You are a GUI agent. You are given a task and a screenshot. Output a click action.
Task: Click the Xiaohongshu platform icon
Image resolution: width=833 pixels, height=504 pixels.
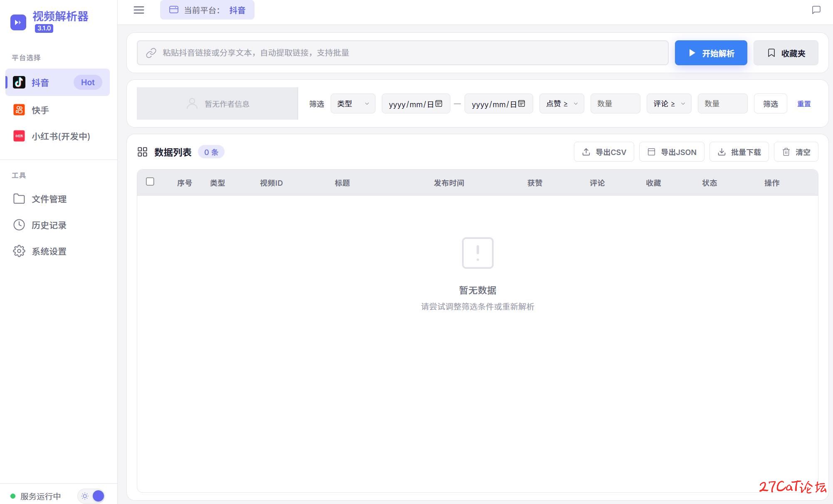(19, 136)
